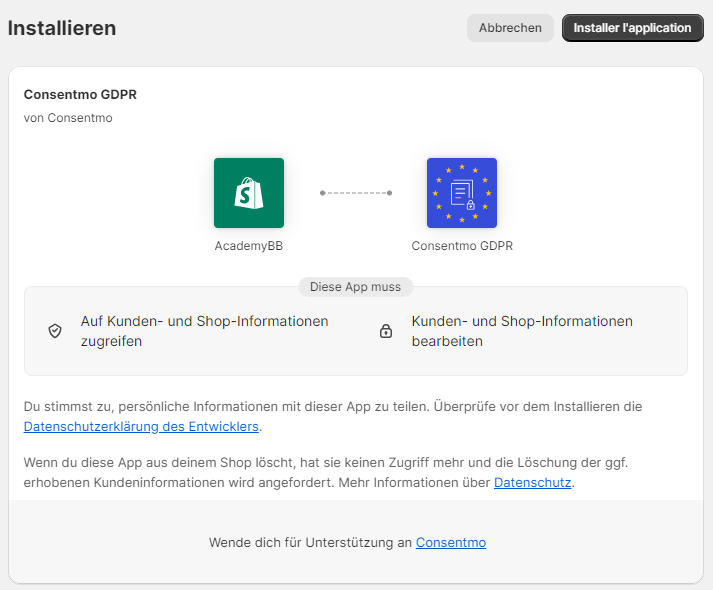
Task: Click the 'Diese App muss' badge
Action: 355,287
